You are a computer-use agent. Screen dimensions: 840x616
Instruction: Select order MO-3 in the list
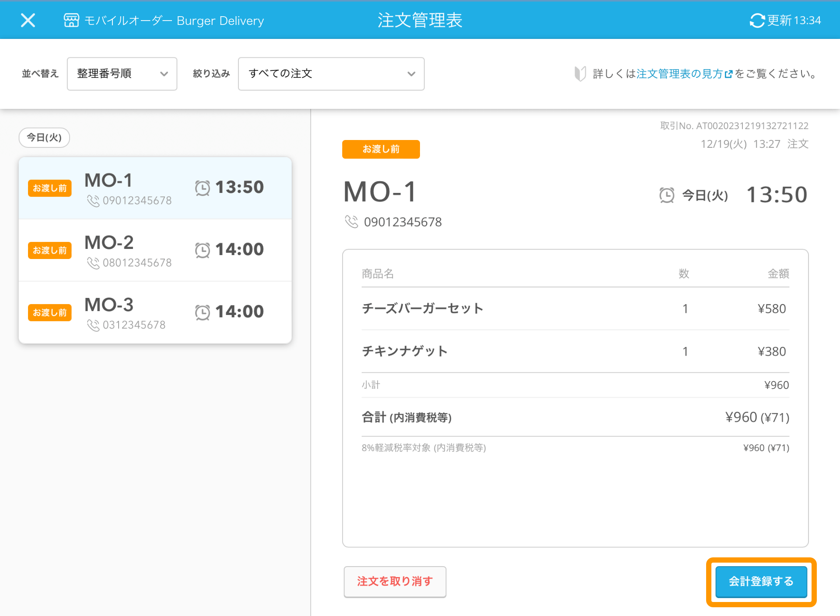(x=155, y=312)
